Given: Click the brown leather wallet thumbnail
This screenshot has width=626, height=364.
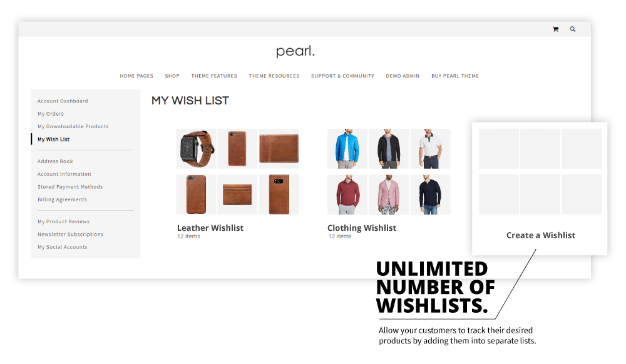Looking at the screenshot, I should click(279, 149).
